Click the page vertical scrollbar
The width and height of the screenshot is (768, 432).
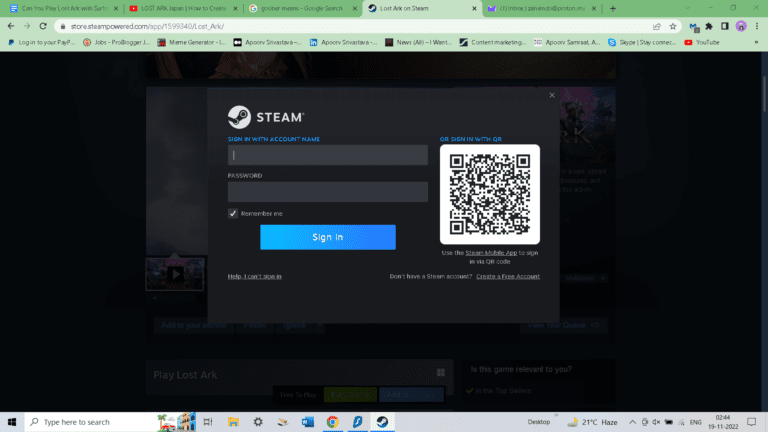click(x=765, y=93)
